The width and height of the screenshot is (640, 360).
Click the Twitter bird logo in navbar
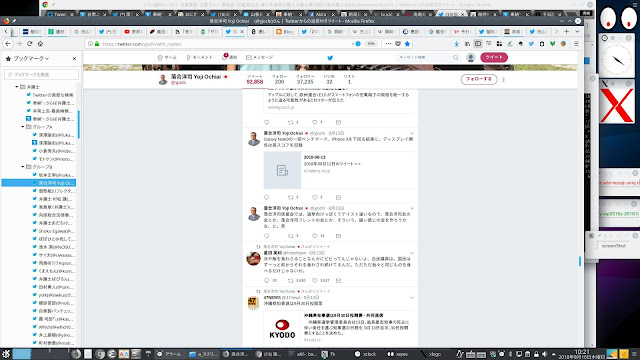(330, 58)
